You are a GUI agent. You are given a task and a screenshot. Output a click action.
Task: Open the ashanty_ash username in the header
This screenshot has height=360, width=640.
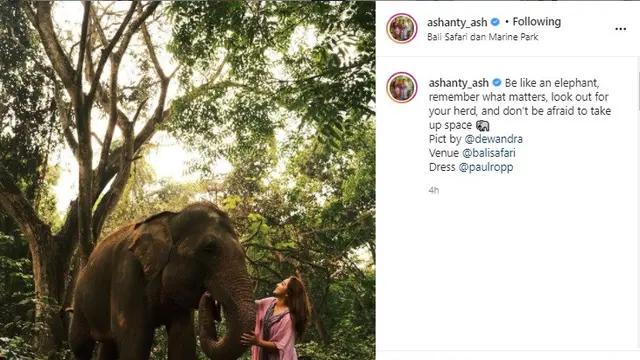tap(457, 22)
